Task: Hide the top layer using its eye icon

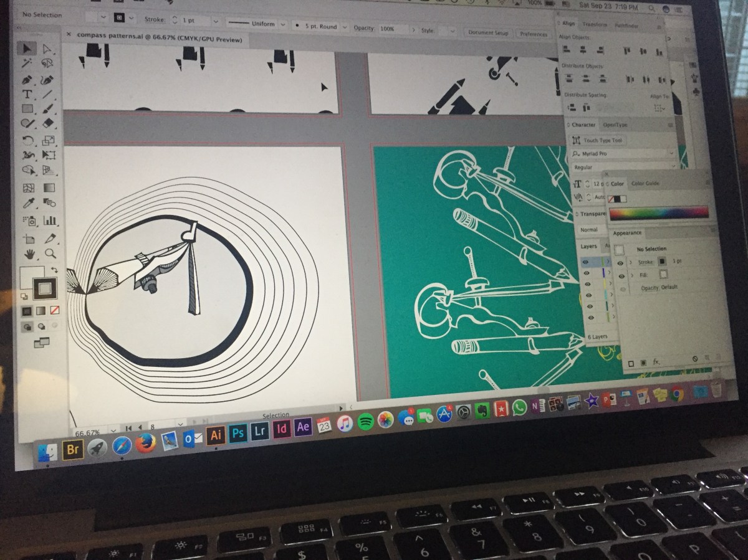Action: click(585, 262)
